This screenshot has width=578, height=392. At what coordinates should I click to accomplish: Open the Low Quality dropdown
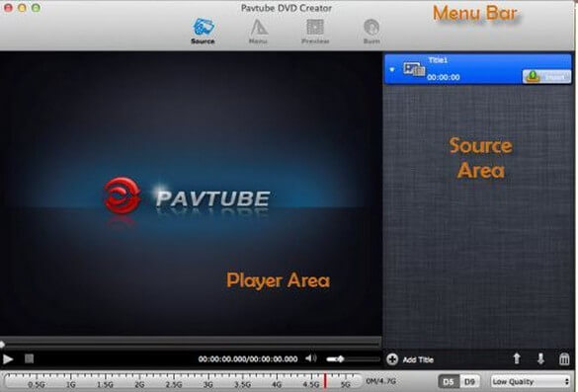pyautogui.click(x=531, y=382)
